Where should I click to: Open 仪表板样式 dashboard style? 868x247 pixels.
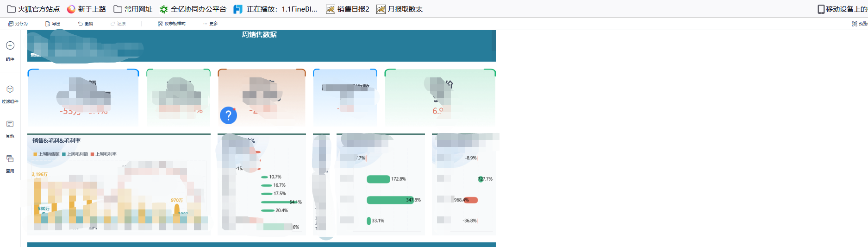(171, 24)
